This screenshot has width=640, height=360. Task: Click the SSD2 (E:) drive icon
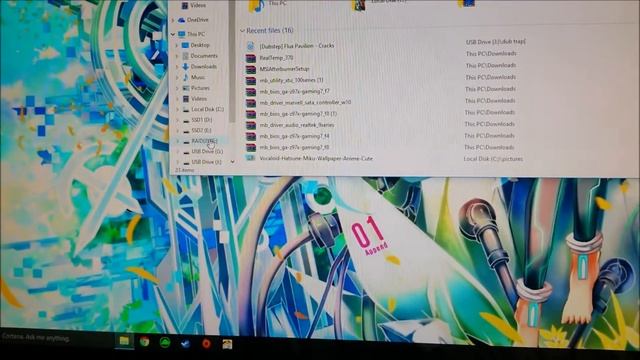click(x=187, y=131)
